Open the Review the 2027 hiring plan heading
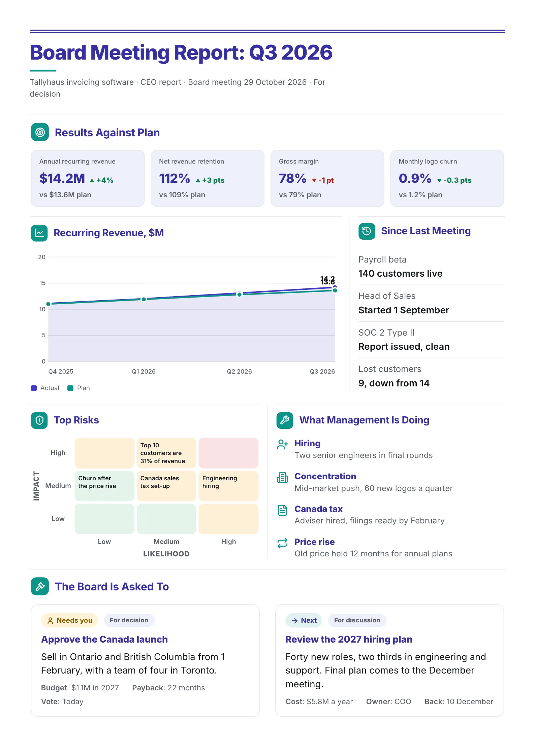 coord(349,639)
